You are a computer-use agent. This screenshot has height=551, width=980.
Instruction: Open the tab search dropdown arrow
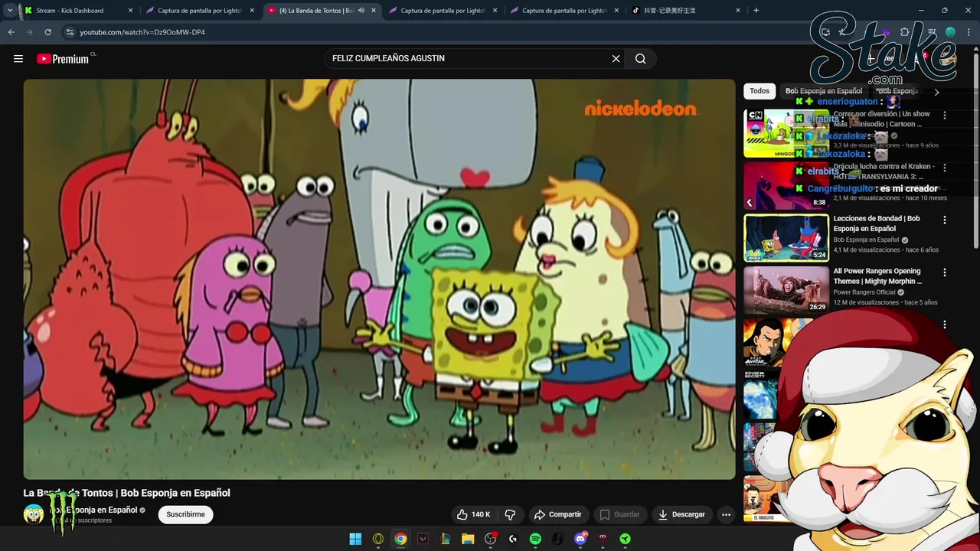(x=9, y=11)
